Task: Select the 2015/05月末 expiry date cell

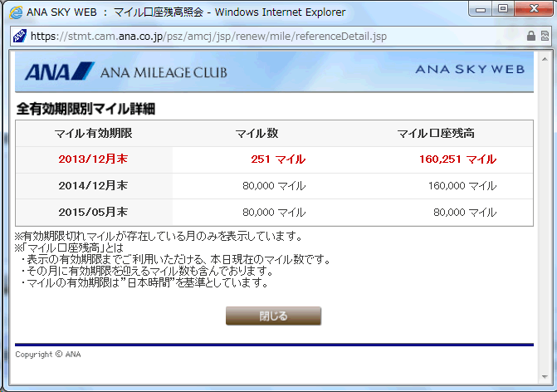Action: 93,212
